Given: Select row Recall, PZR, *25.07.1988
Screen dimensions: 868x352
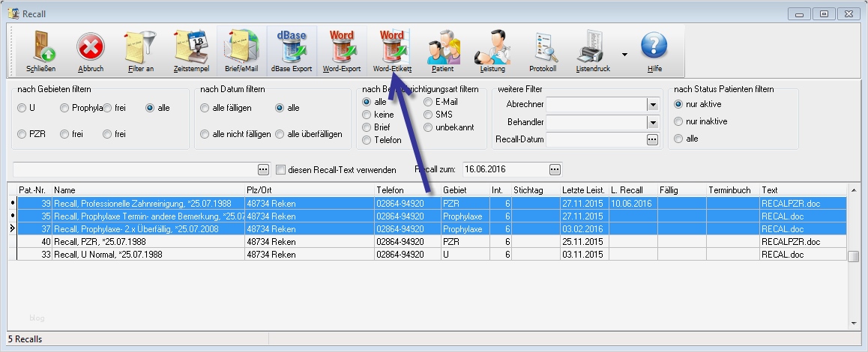Looking at the screenshot, I should click(432, 241).
